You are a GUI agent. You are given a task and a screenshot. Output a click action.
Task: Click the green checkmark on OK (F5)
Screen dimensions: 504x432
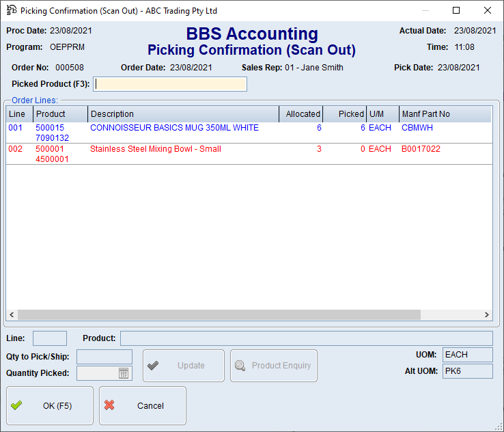17,405
